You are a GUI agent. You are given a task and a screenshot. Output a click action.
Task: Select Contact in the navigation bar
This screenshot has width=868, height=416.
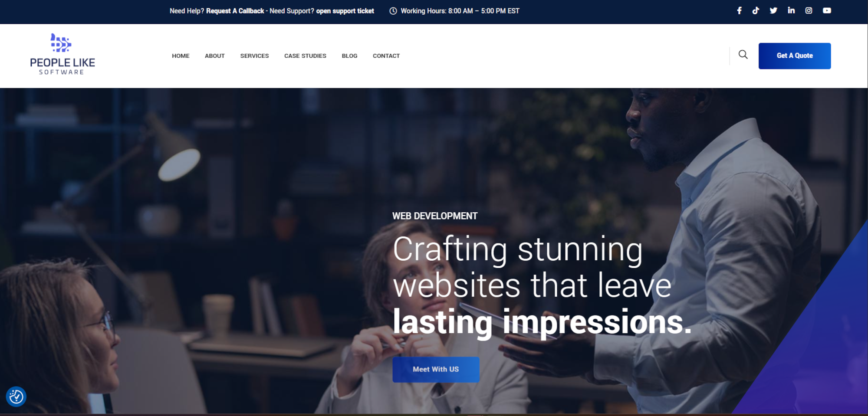coord(386,56)
